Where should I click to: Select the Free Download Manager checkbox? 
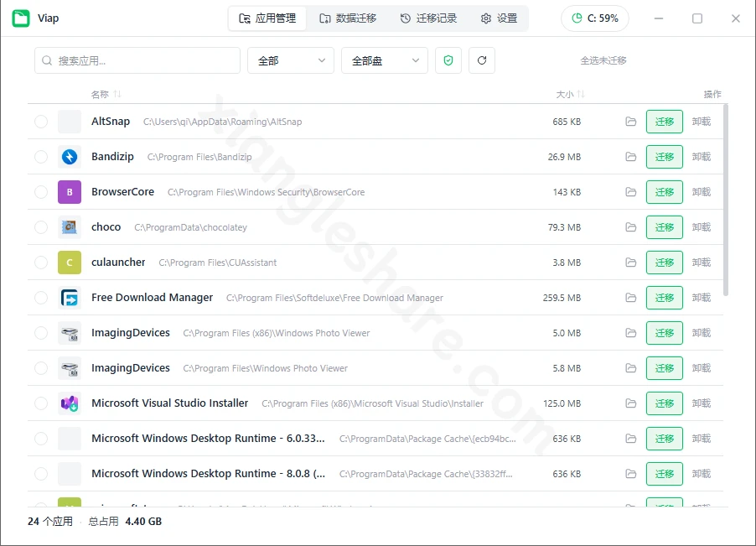[41, 298]
